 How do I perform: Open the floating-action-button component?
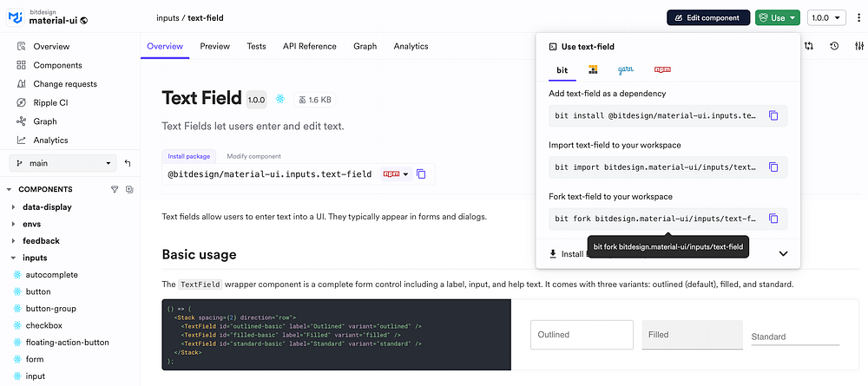[67, 343]
